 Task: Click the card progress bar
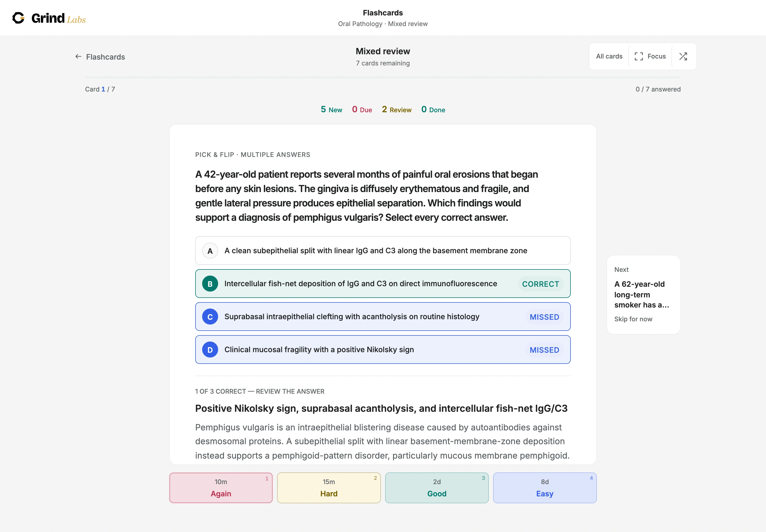click(x=383, y=77)
